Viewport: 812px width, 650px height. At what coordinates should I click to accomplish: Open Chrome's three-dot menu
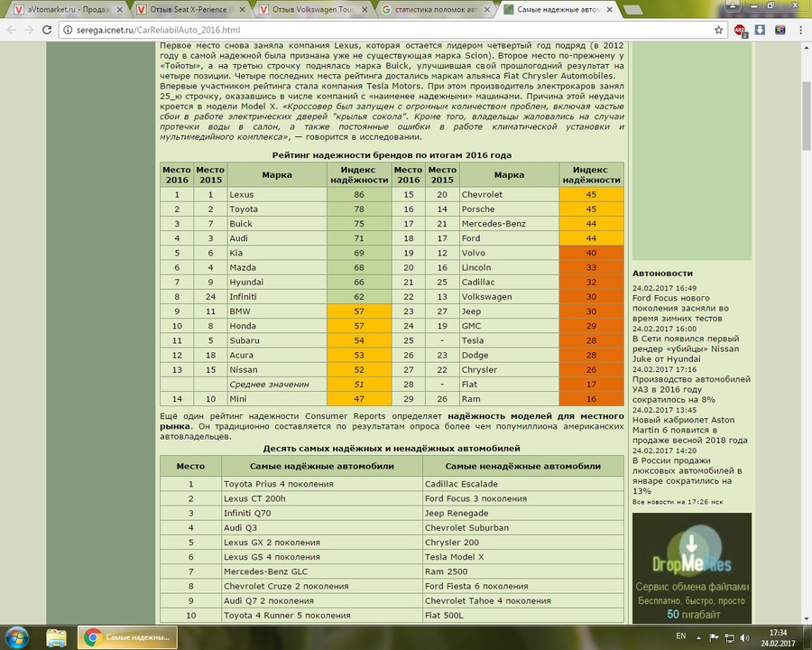click(799, 30)
